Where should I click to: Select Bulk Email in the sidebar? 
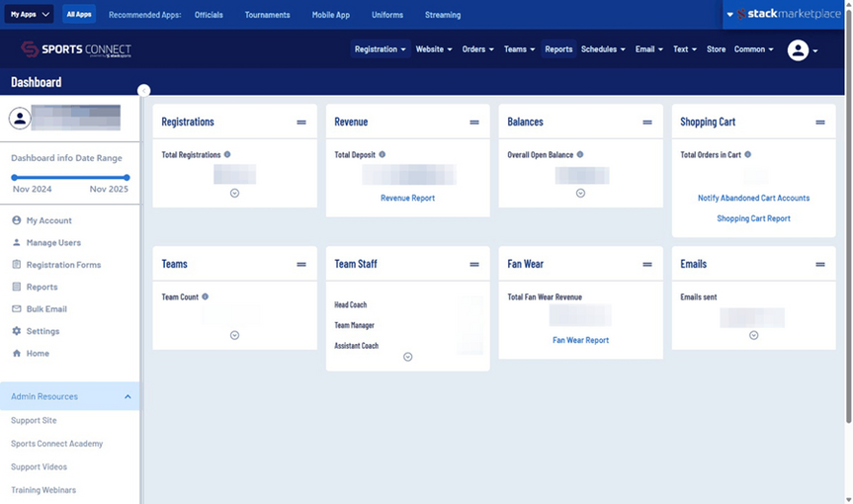(x=46, y=309)
